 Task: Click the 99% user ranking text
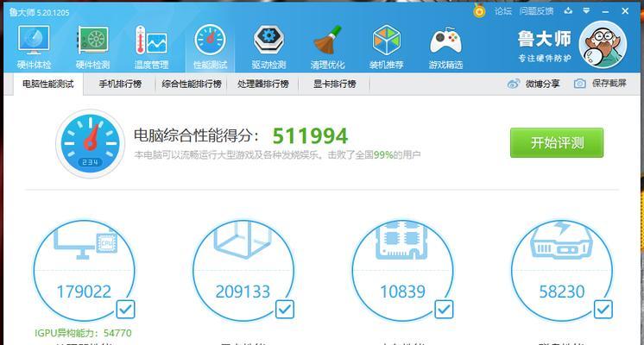(x=383, y=154)
